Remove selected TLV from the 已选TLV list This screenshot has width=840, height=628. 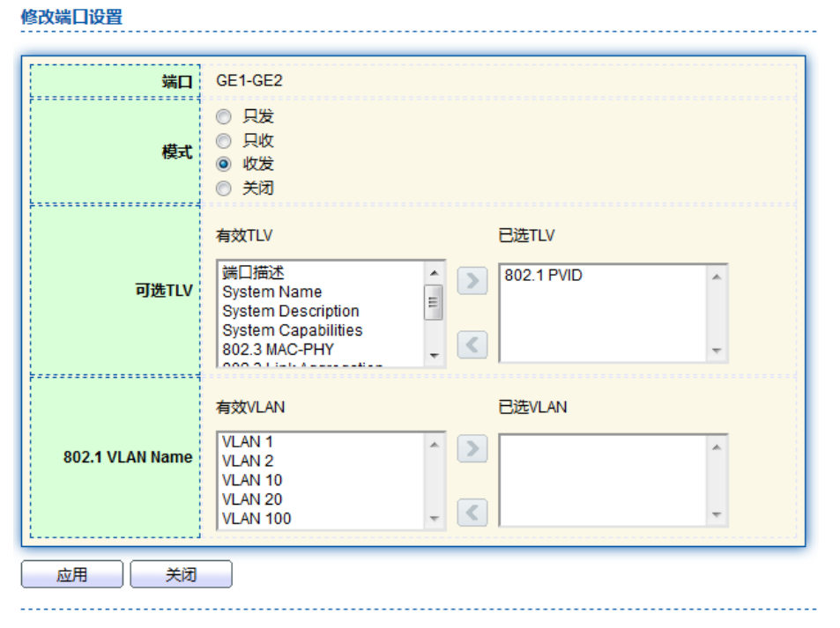click(472, 344)
